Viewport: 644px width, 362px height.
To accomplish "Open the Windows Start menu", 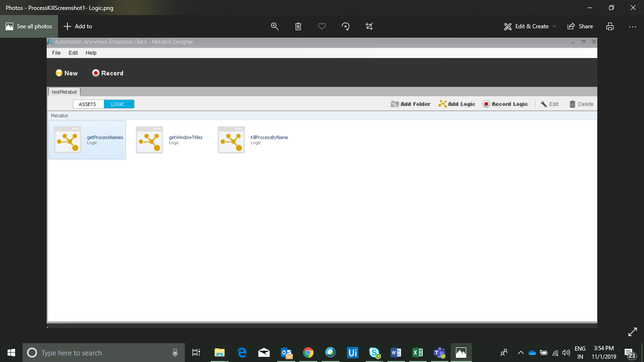I will click(11, 353).
